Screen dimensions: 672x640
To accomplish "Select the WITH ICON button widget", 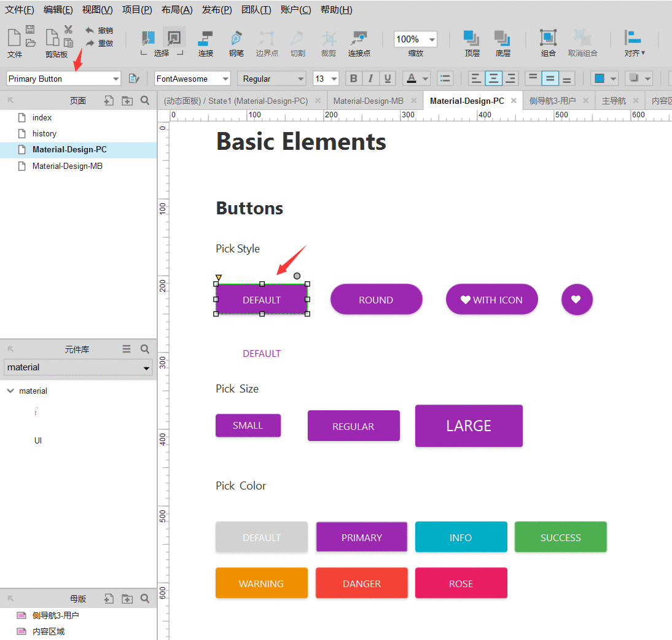I will [x=491, y=299].
